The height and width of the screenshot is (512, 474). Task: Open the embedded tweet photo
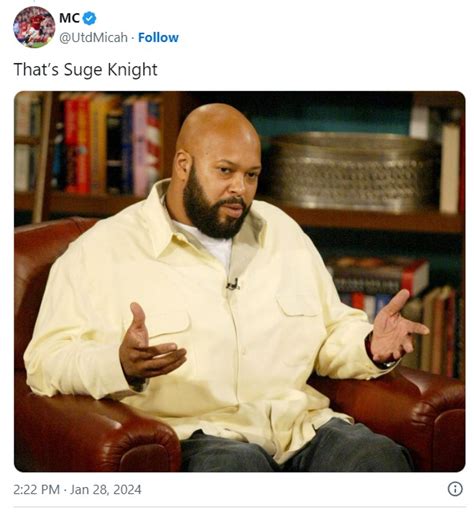click(239, 281)
